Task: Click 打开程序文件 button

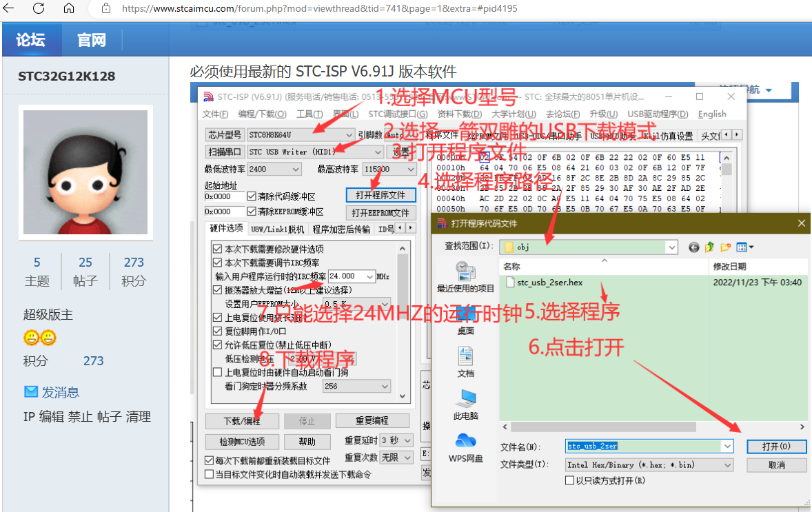Action: pyautogui.click(x=380, y=195)
